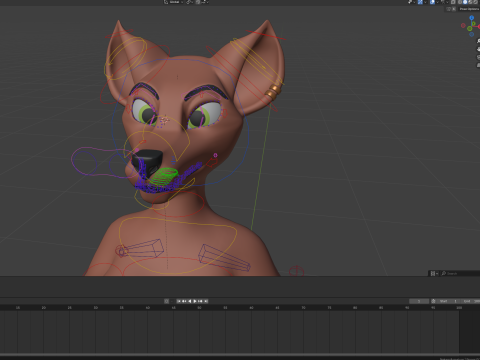The width and height of the screenshot is (480, 360).
Task: Open object type visibility and selectability menu
Action: (x=411, y=2)
